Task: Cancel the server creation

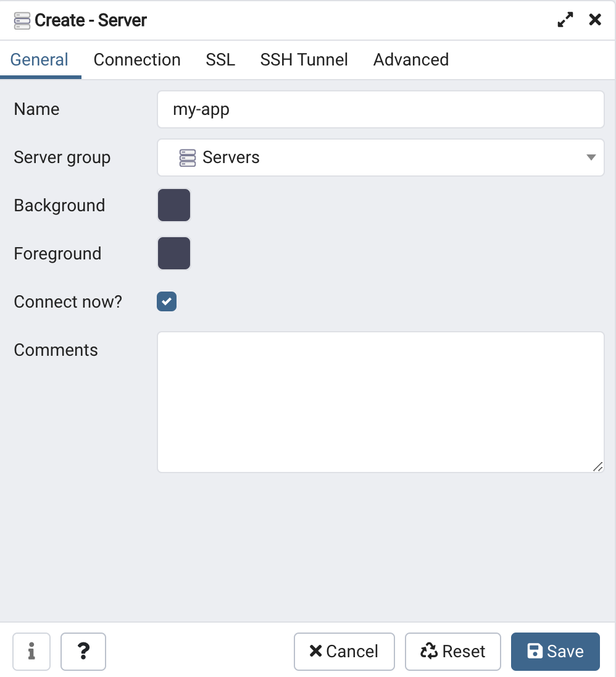Action: [x=344, y=651]
